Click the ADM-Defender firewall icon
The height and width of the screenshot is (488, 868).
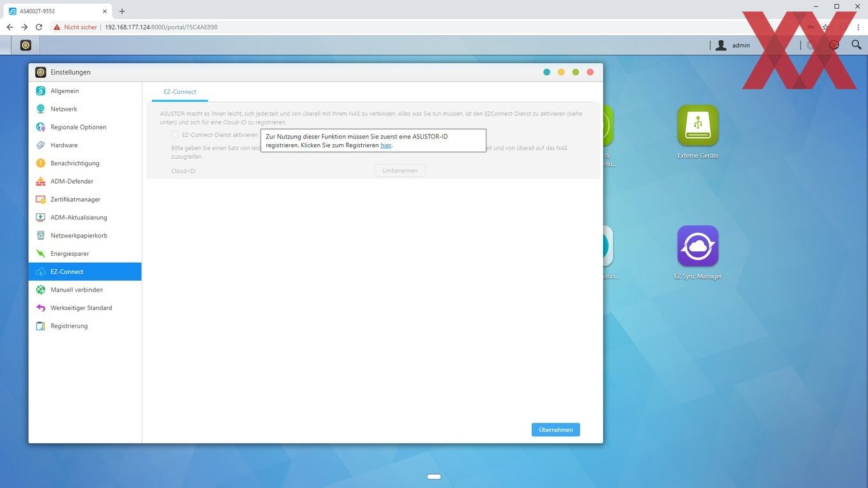click(x=41, y=181)
